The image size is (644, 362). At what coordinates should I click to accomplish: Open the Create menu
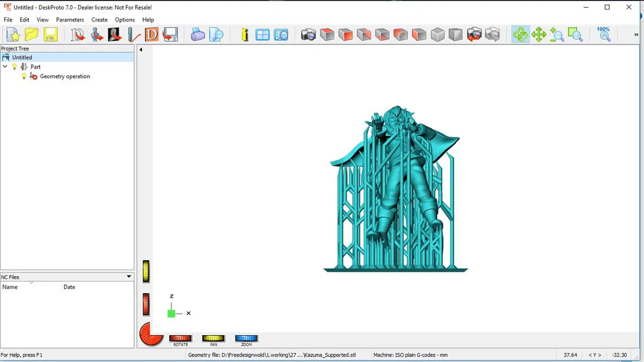(100, 20)
